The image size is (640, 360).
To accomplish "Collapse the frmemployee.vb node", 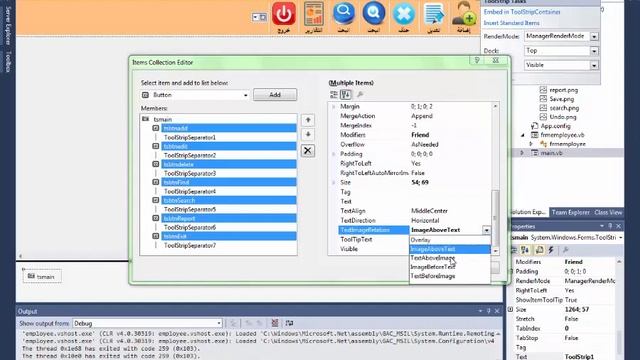I will coord(523,135).
